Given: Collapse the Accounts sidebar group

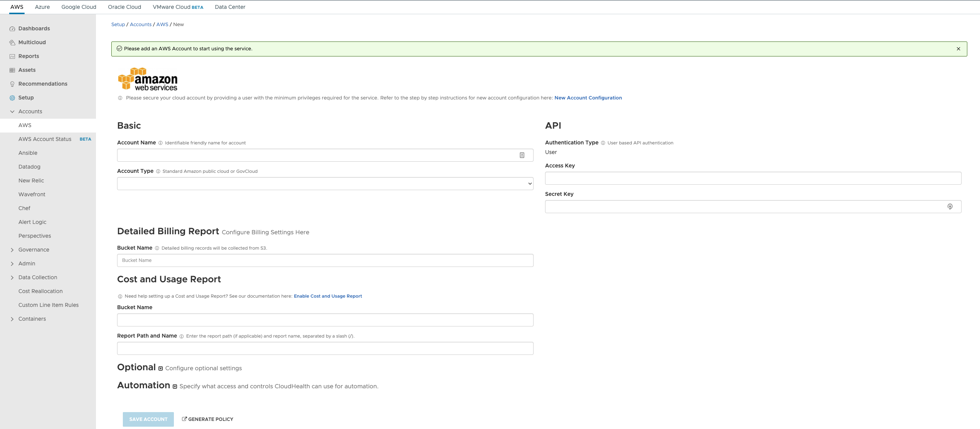Looking at the screenshot, I should [12, 112].
